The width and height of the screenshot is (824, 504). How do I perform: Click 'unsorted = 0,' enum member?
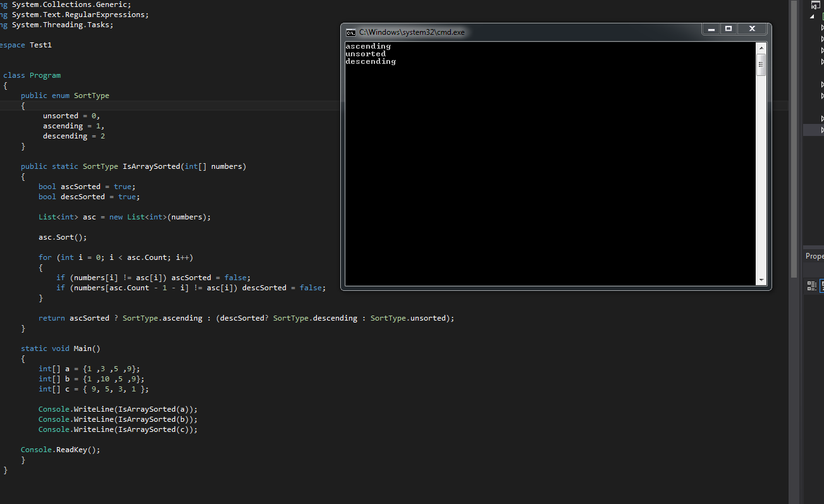coord(71,116)
